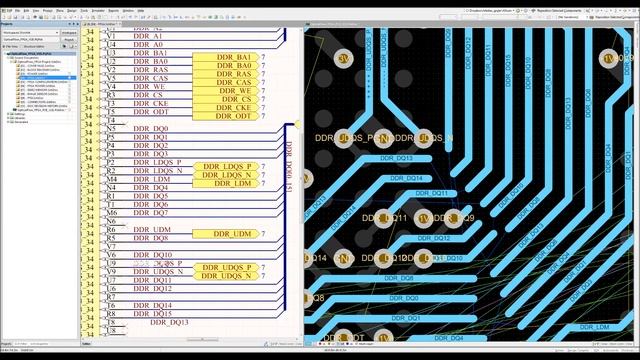This screenshot has width=640, height=360.
Task: Open the Reports menu
Action: (113, 11)
